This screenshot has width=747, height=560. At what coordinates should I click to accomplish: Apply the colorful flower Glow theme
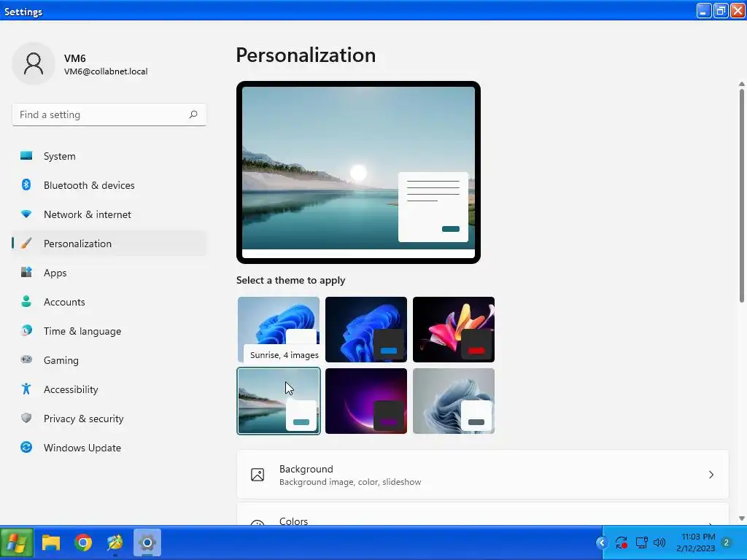point(454,330)
